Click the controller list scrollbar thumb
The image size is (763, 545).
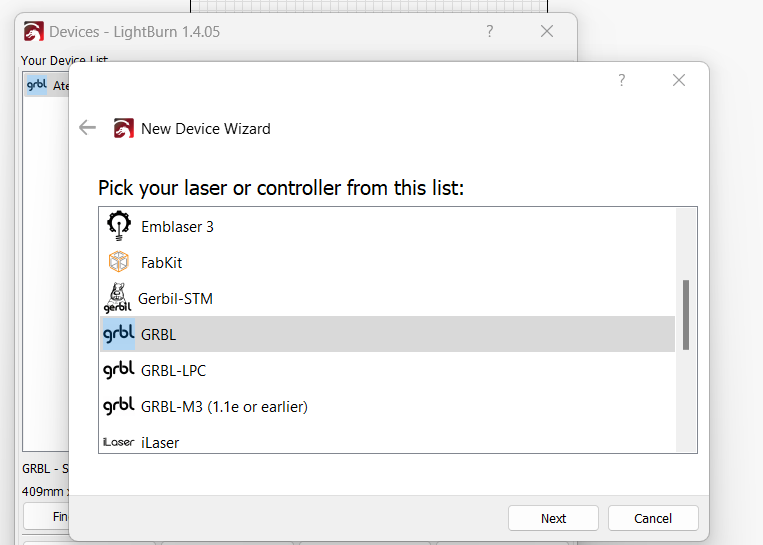click(x=686, y=315)
